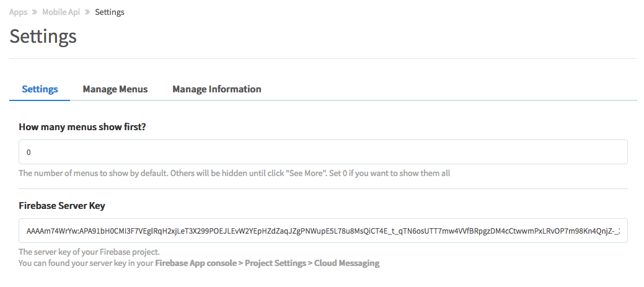Click the bold "Cloud Messaging" text
Screen dimensions: 644x287
click(x=346, y=263)
